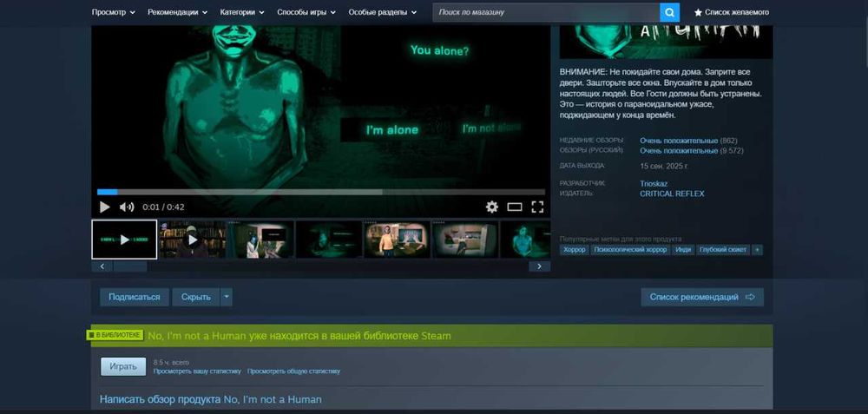Select the Хоррор tag
868x414 pixels.
(574, 250)
